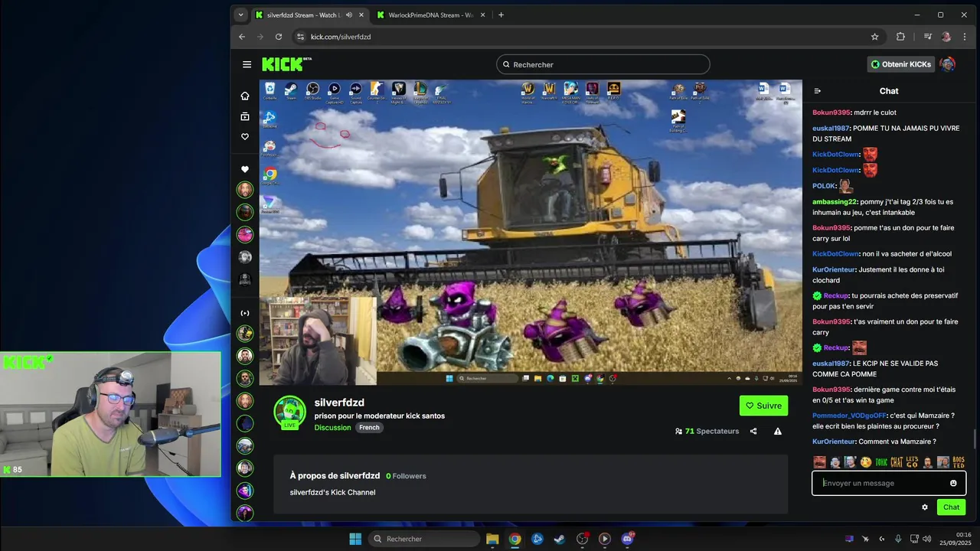Open chat settings gear icon
Viewport: 980px width, 551px height.
[x=925, y=507]
